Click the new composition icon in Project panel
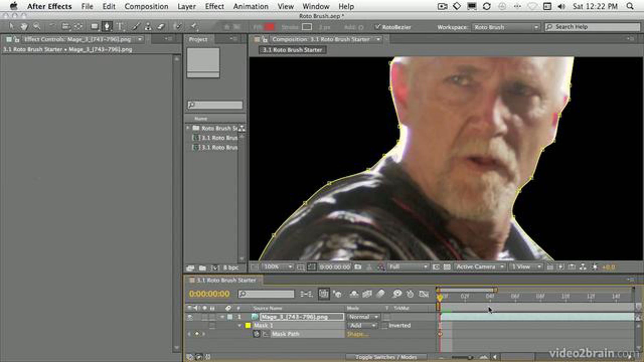644x362 pixels. pyautogui.click(x=215, y=268)
